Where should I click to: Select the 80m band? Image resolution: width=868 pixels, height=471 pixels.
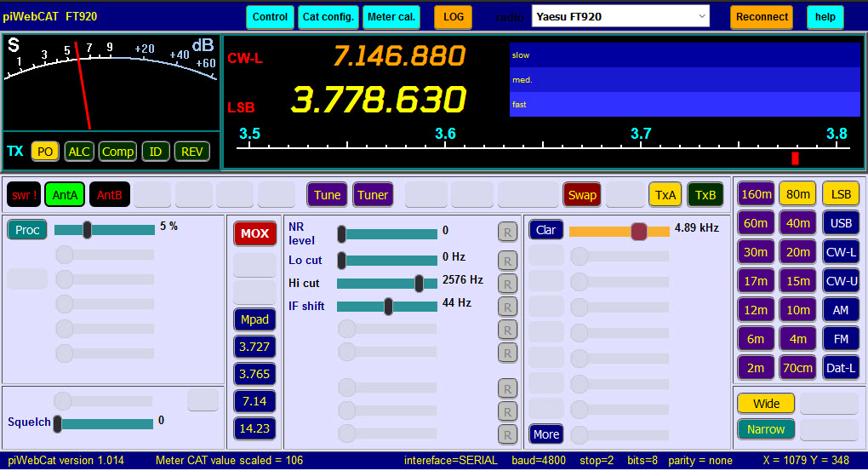tap(797, 194)
